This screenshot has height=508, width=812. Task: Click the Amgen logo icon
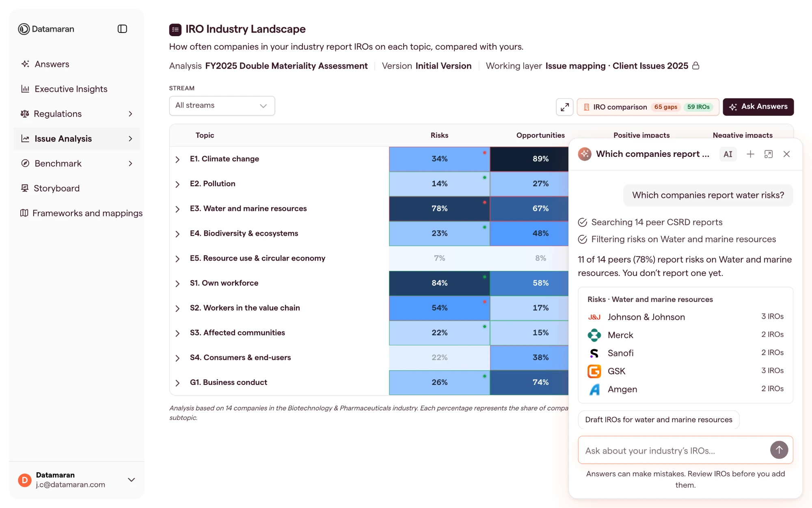point(594,389)
